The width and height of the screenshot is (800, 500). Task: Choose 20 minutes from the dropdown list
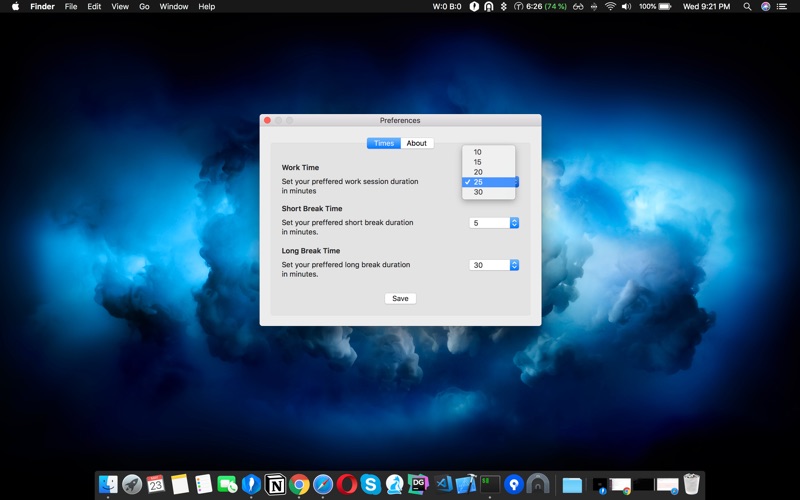[488, 172]
